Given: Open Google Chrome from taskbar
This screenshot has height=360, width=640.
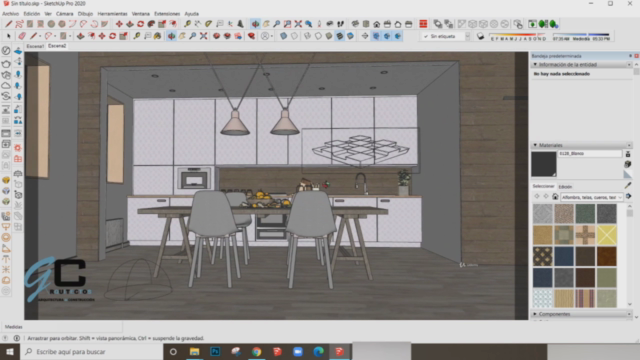Looking at the screenshot, I should pyautogui.click(x=256, y=351).
